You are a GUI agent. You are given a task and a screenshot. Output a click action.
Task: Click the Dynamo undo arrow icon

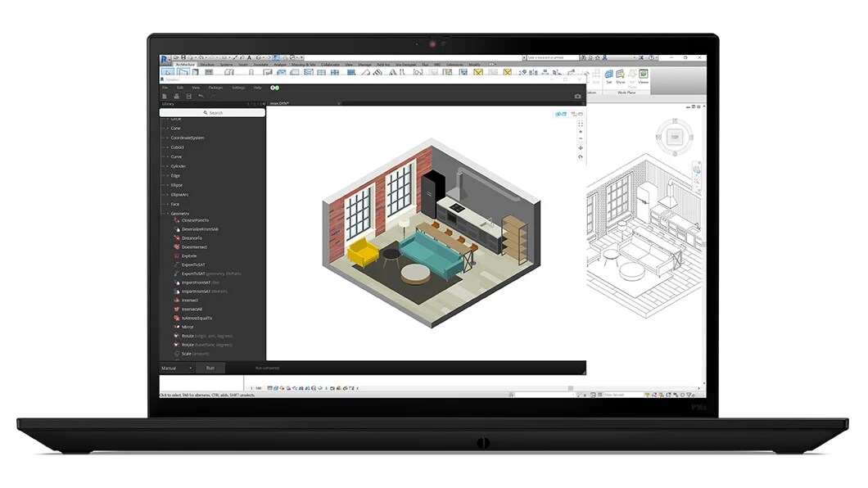[x=201, y=96]
